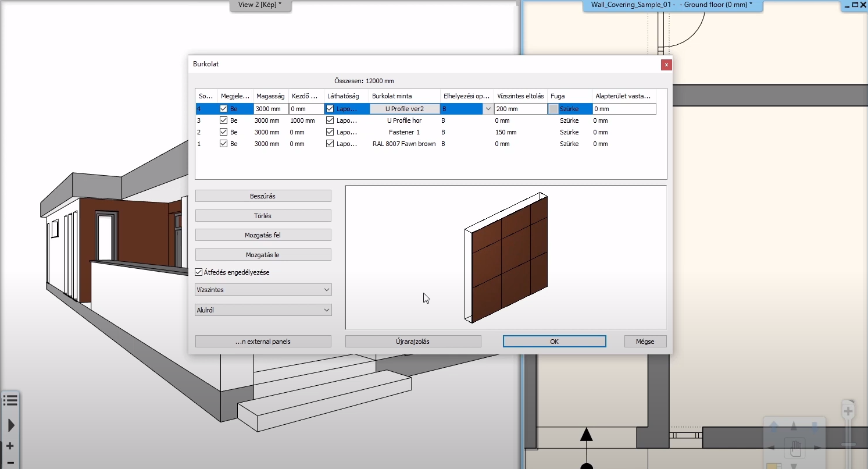Click the Mozgatás le button
868x469 pixels.
pos(263,255)
